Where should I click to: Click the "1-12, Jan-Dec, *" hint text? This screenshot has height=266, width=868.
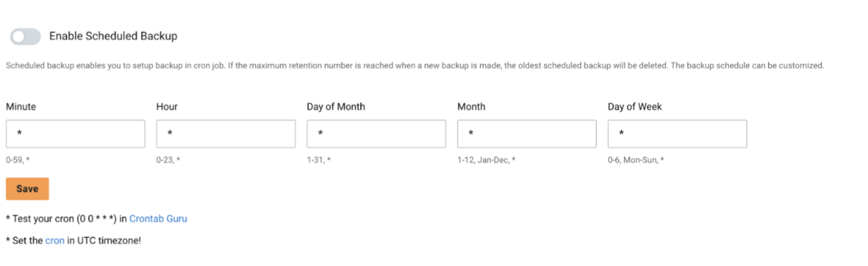(486, 159)
